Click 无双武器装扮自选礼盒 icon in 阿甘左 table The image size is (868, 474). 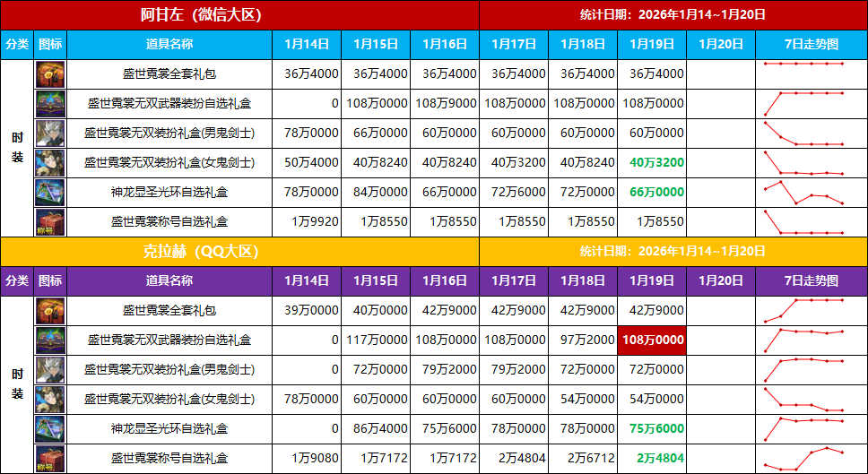pos(50,104)
